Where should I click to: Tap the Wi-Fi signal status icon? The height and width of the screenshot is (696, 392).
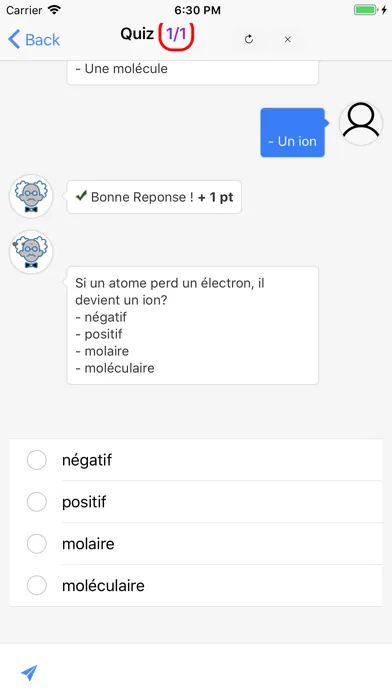pyautogui.click(x=54, y=10)
